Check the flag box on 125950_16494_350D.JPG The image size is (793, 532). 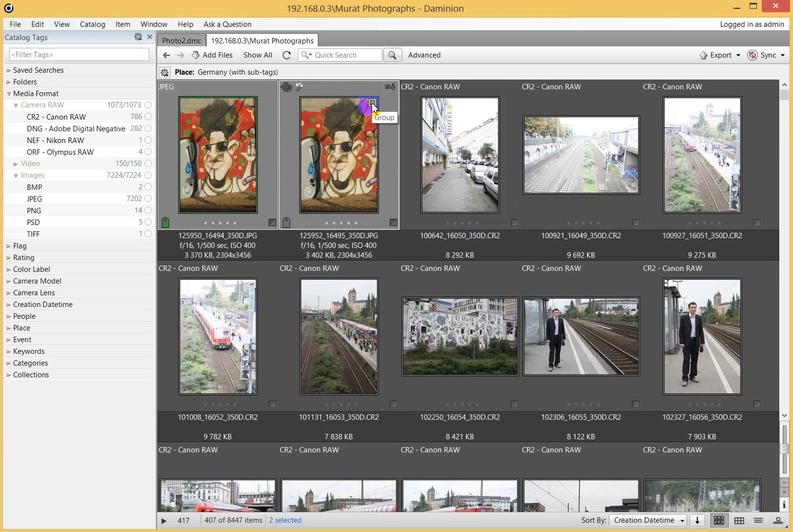pyautogui.click(x=272, y=223)
